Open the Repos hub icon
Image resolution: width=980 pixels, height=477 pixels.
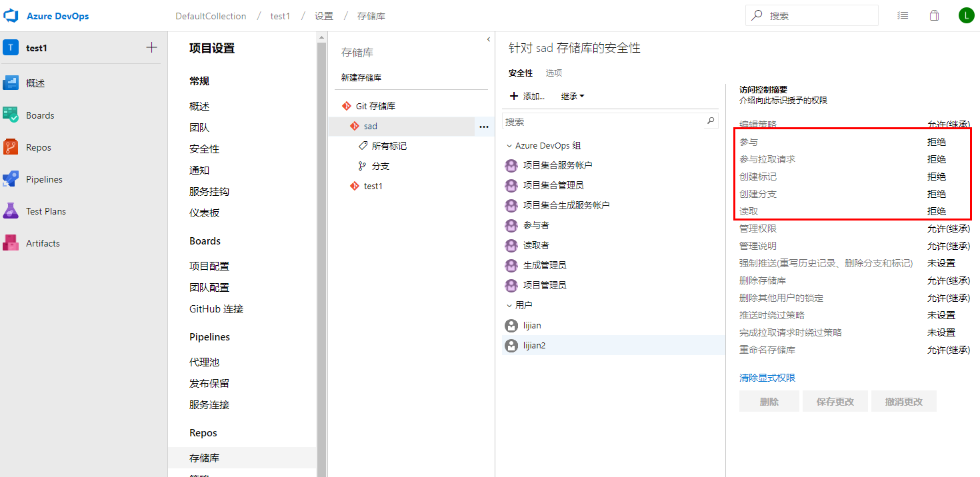(11, 147)
